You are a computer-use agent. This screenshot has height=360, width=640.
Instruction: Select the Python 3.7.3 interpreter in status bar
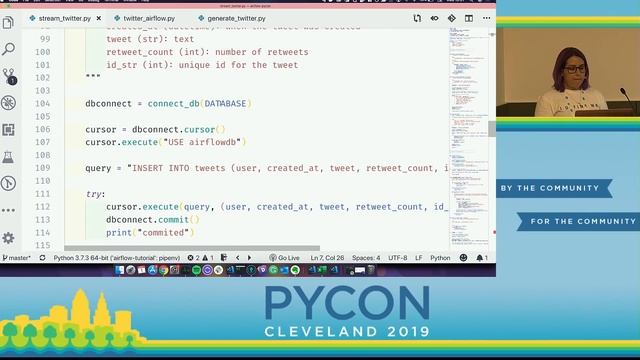[117, 258]
